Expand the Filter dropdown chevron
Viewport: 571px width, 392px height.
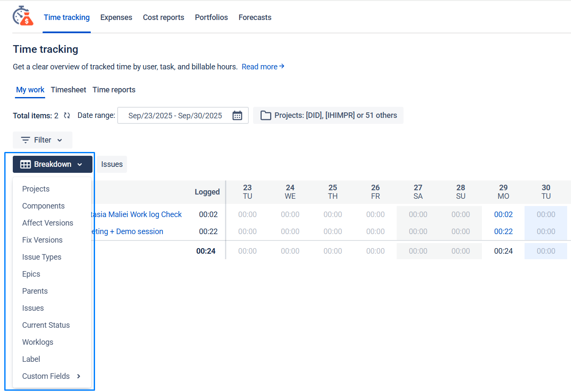[x=60, y=140]
